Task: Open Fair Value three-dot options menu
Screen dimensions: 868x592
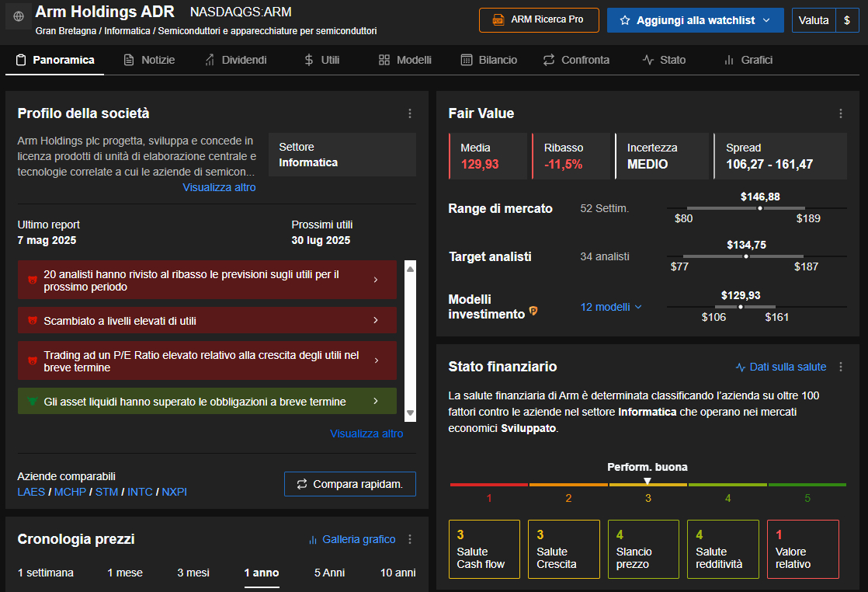Action: pyautogui.click(x=840, y=113)
